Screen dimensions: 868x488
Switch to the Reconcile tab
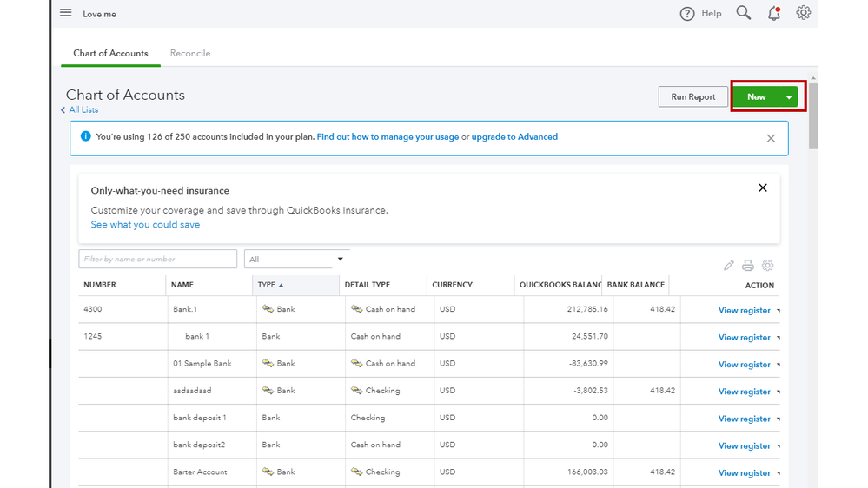tap(190, 54)
